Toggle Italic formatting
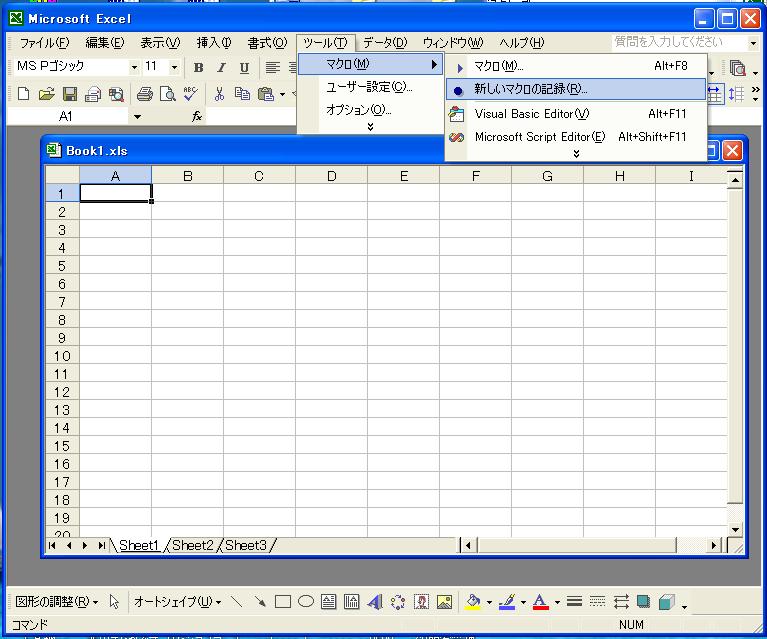 (x=221, y=68)
